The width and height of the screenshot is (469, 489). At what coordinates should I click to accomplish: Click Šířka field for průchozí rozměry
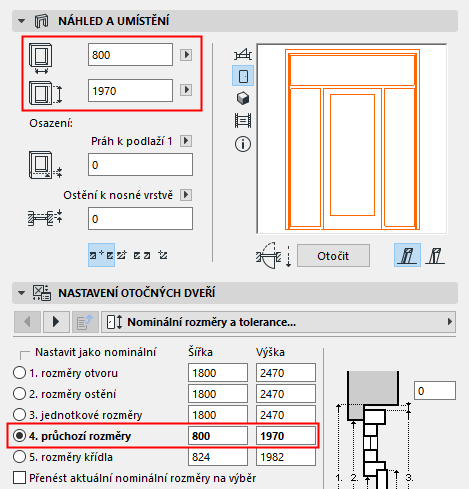click(218, 436)
